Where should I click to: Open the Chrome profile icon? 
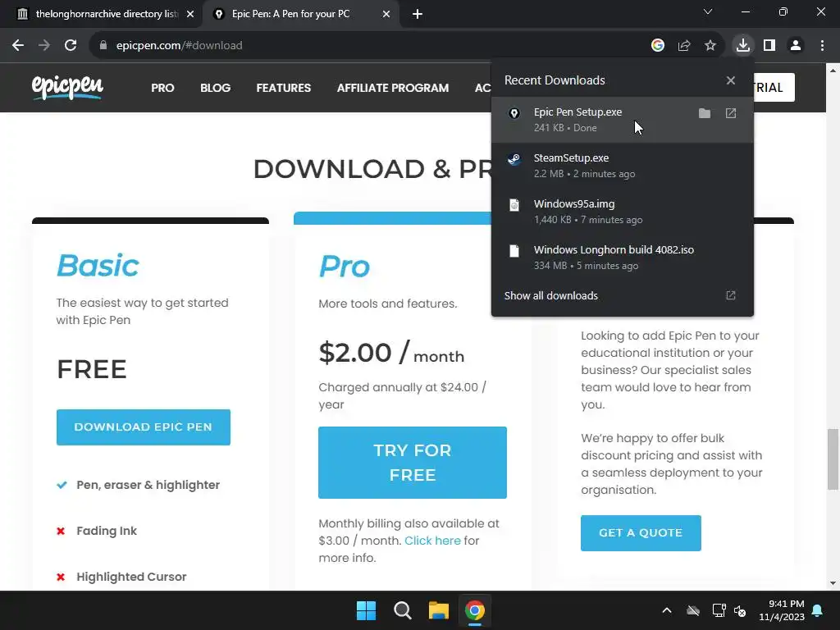coord(796,46)
